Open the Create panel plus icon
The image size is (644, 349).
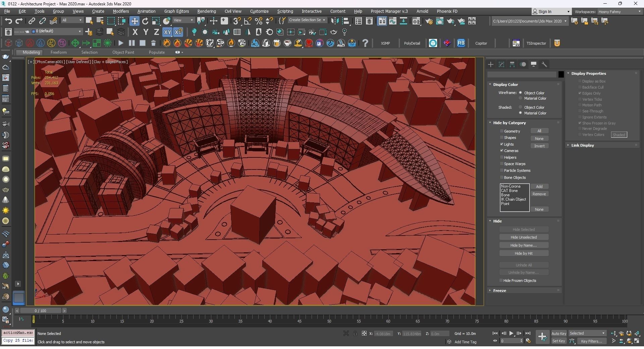pos(491,64)
